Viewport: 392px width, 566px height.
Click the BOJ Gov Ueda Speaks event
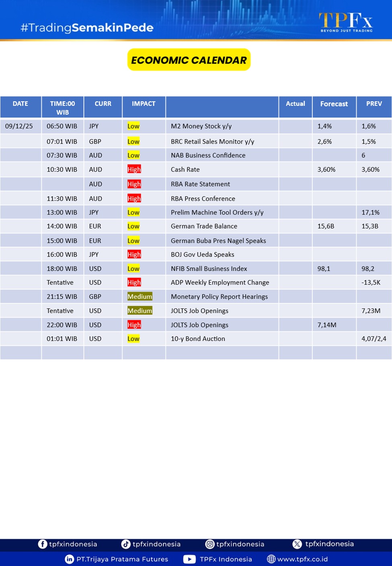coord(202,254)
